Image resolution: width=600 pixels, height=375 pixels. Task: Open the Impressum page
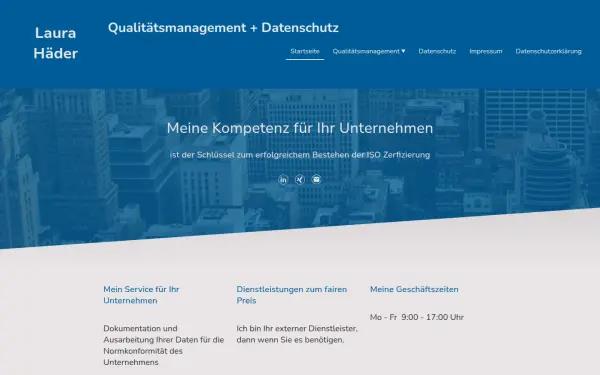click(486, 51)
